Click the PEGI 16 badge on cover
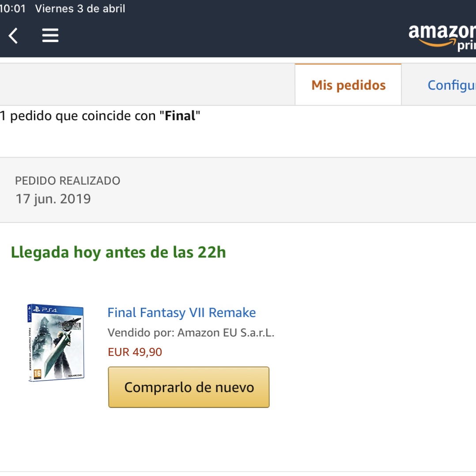The width and height of the screenshot is (476, 476). 38,374
